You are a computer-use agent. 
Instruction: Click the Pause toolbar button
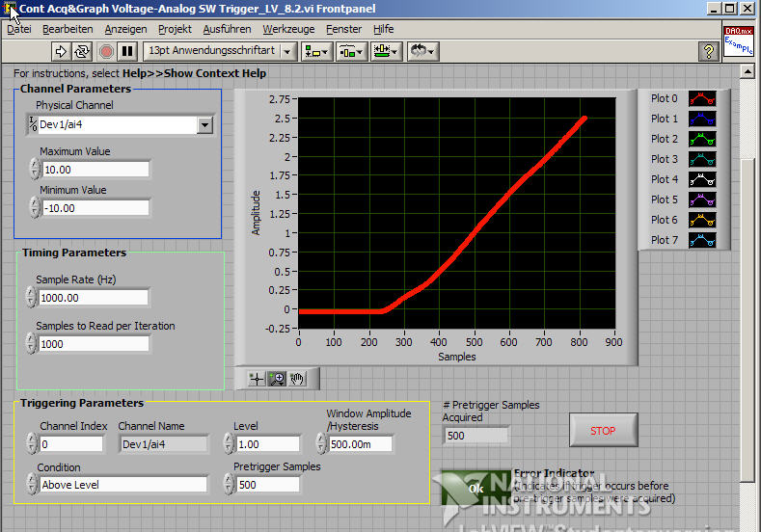point(127,51)
